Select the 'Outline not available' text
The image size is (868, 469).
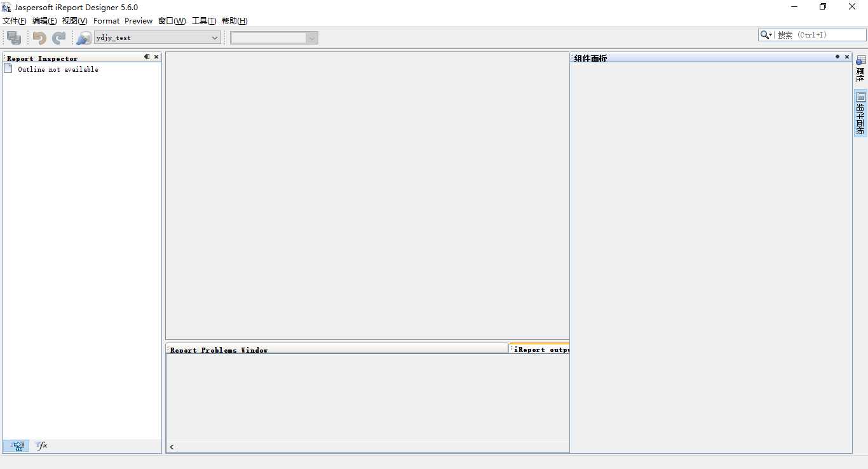coord(58,69)
